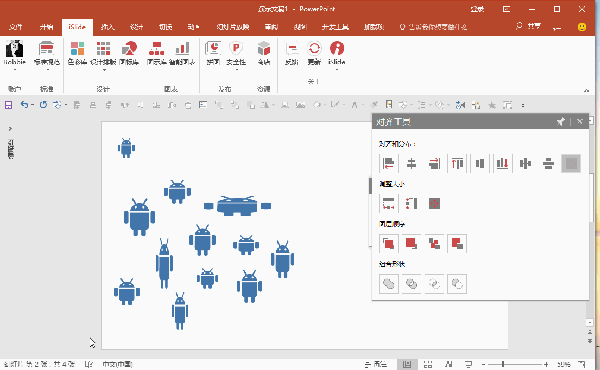
Task: Open the File tab
Action: [x=16, y=27]
